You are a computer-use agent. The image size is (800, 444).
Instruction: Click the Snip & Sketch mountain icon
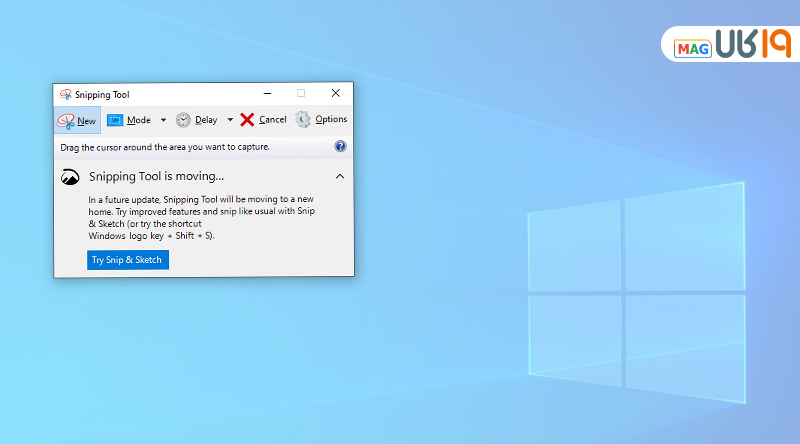tap(70, 177)
